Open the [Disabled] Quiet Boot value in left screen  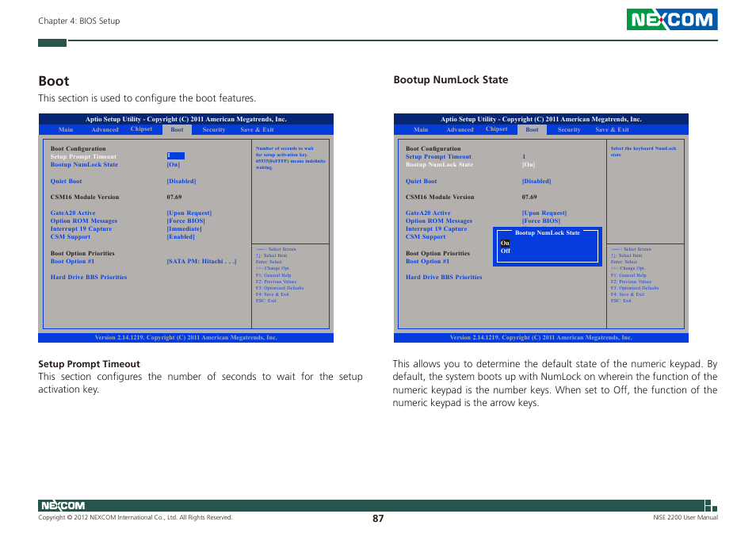[x=181, y=182]
